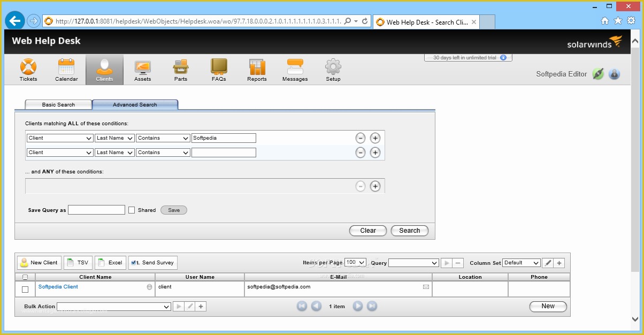
Task: Click the Send Survey button
Action: (x=153, y=263)
